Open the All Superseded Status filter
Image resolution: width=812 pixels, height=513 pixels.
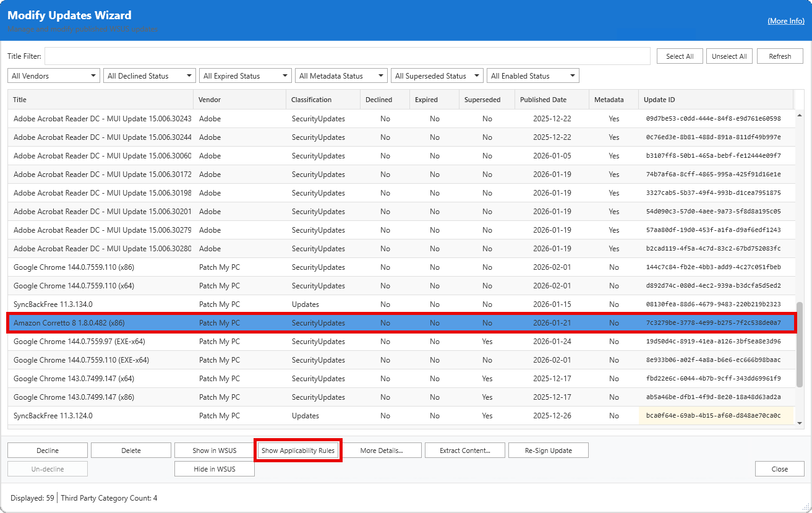(x=437, y=75)
